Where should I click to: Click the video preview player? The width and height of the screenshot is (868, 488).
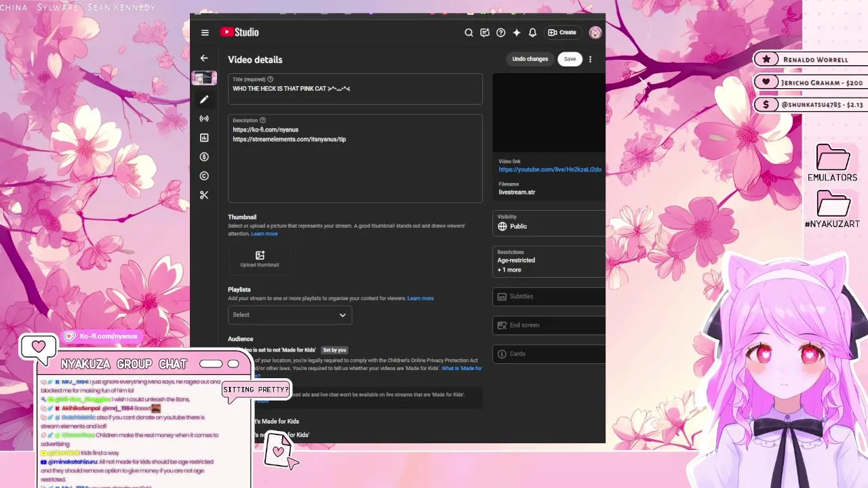point(549,113)
